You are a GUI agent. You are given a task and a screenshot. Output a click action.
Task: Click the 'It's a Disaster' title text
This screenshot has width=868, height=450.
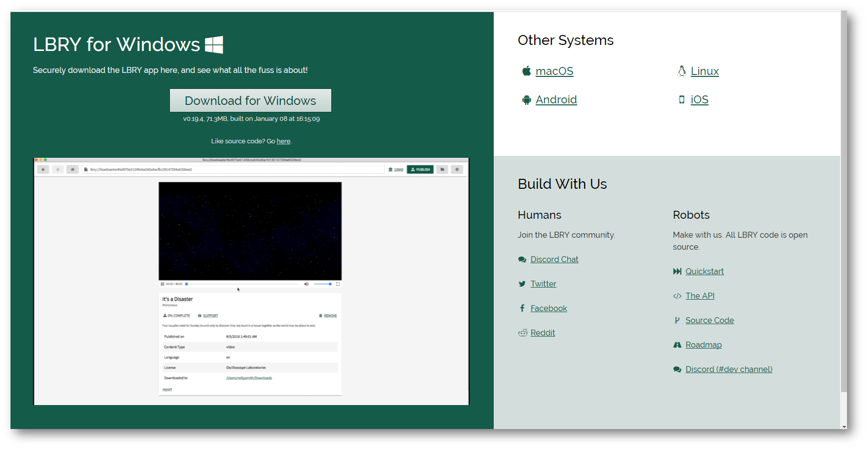[x=177, y=299]
